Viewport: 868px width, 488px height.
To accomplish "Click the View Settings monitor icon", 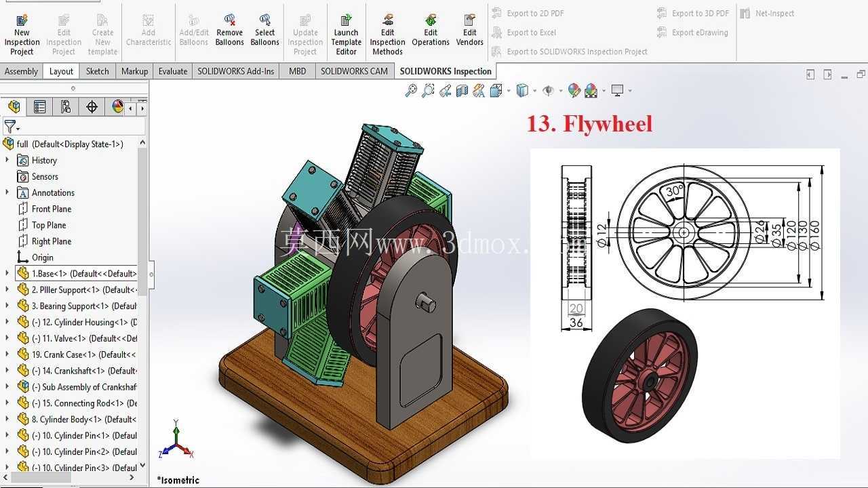I will [617, 90].
